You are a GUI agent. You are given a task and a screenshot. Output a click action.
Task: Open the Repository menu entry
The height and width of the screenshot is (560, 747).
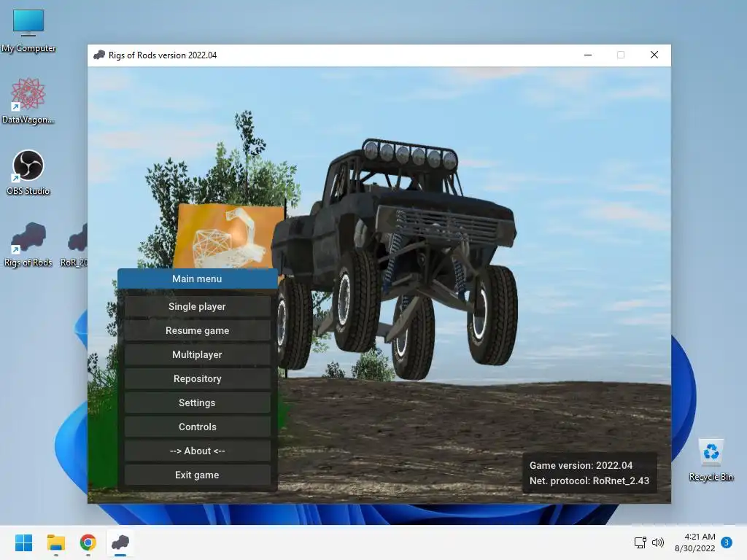tap(197, 378)
